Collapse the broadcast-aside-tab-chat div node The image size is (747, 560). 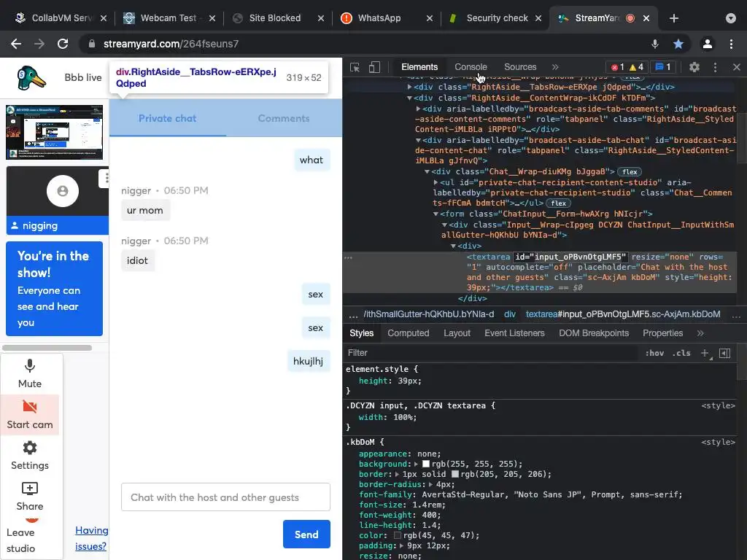pyautogui.click(x=418, y=141)
